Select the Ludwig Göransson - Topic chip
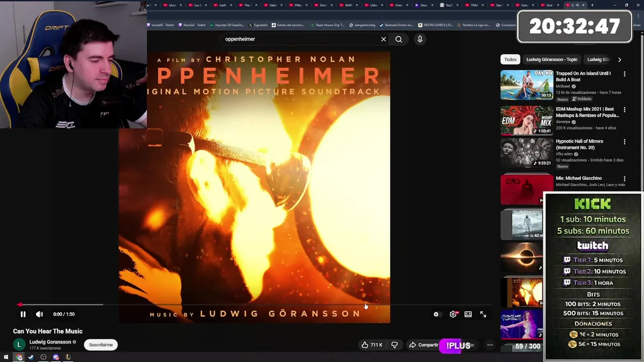The width and height of the screenshot is (644, 362). coord(551,59)
